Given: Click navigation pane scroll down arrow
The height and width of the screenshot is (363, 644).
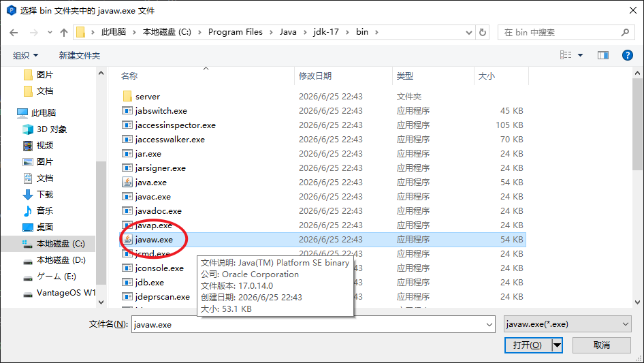Looking at the screenshot, I should pyautogui.click(x=101, y=302).
